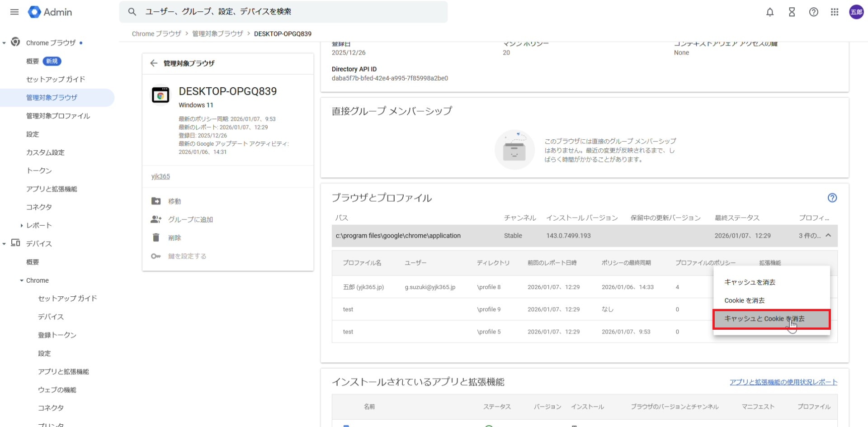Screen dimensions: 868x427
Task: Open the main hamburger menu
Action: pyautogui.click(x=14, y=12)
